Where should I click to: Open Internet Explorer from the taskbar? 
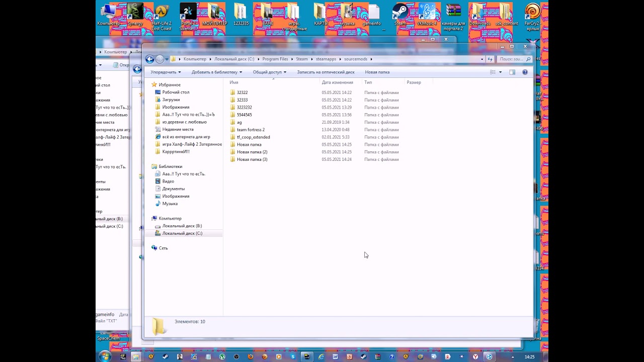[x=321, y=356]
